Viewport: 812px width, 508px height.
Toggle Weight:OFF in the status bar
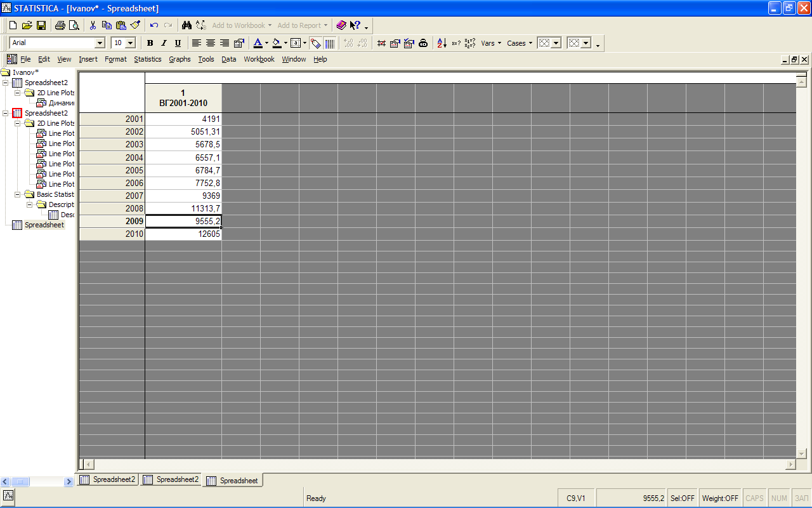coord(721,498)
